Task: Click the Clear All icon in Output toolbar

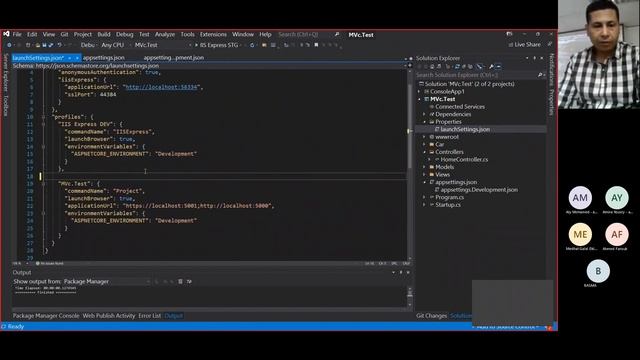Action: point(180,281)
